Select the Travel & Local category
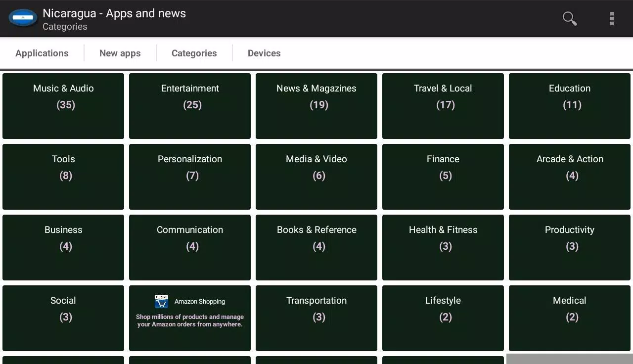Image resolution: width=633 pixels, height=364 pixels. click(x=443, y=106)
